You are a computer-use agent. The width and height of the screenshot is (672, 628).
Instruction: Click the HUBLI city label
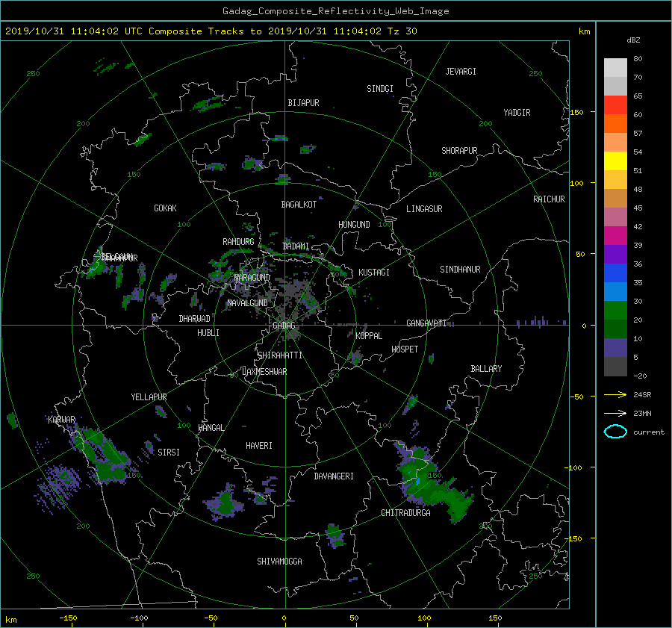pyautogui.click(x=208, y=333)
